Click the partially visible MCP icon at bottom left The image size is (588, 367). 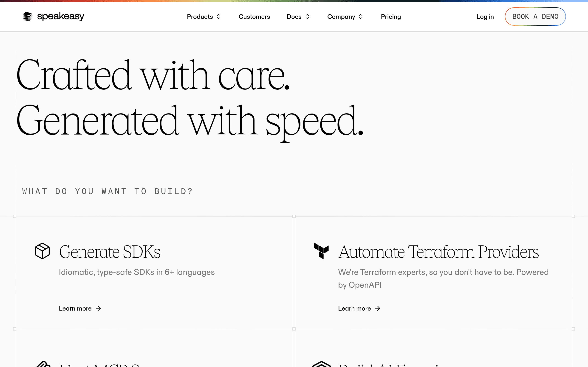pos(43,364)
